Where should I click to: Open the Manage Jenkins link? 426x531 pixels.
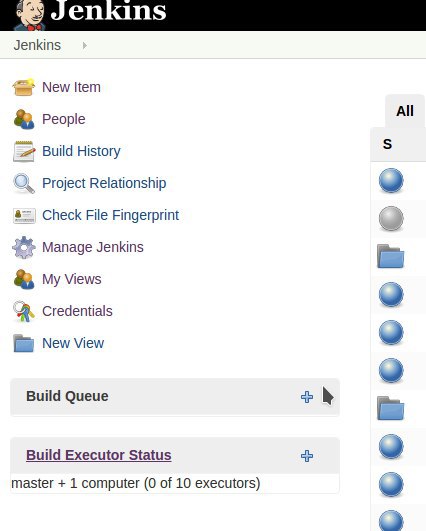(92, 247)
